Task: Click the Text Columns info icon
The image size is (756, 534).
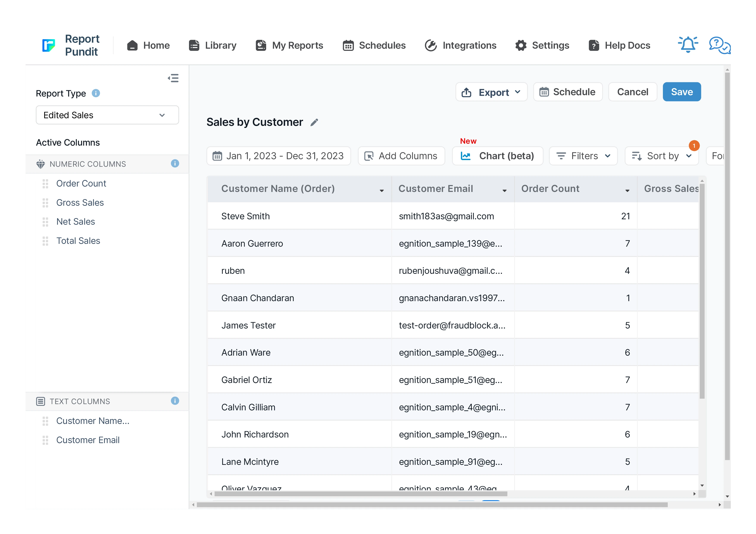Action: [175, 401]
